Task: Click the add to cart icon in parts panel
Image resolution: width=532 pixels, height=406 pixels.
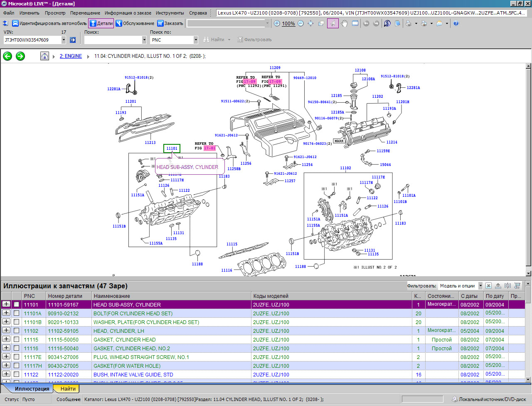Action: click(x=517, y=286)
